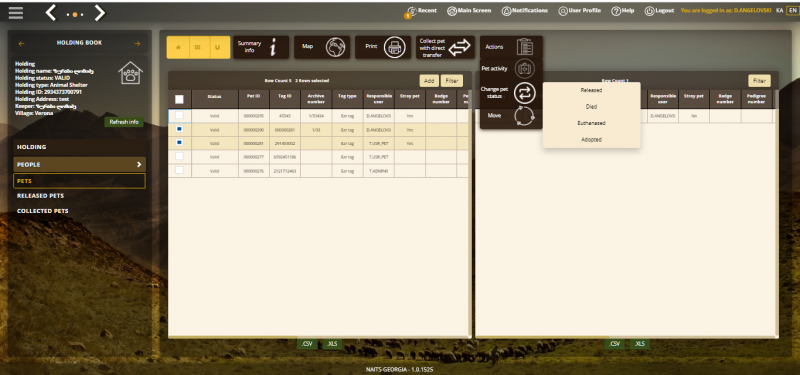
Task: Click middle yellow grid-view toolbar button
Action: click(198, 47)
